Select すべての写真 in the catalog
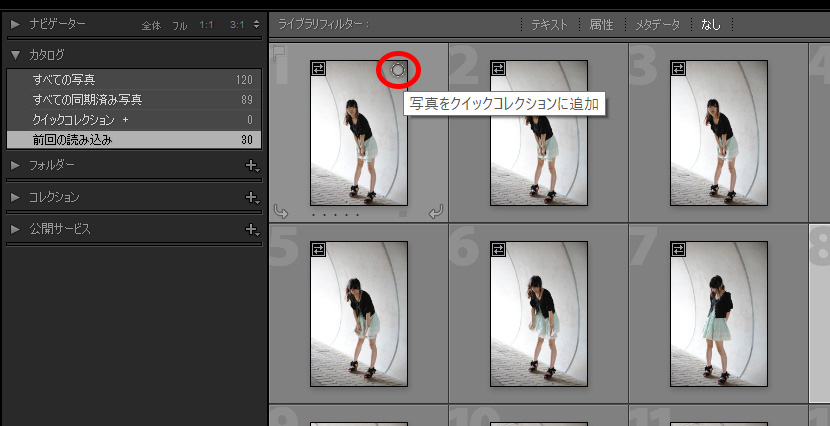 [134, 80]
